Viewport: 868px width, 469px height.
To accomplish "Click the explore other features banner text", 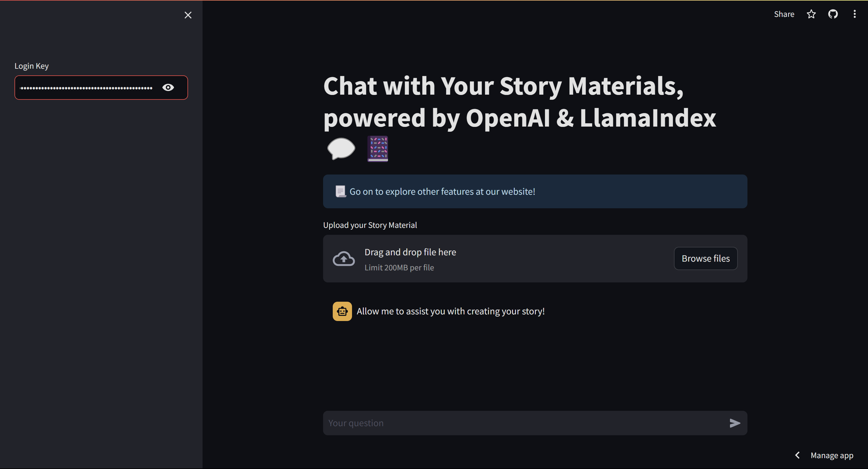I will pyautogui.click(x=442, y=191).
